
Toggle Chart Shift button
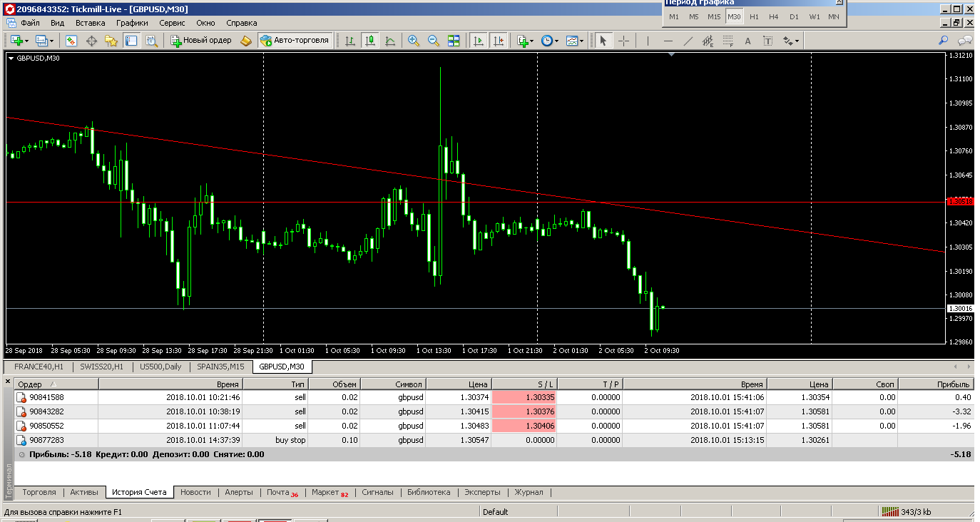(x=499, y=41)
